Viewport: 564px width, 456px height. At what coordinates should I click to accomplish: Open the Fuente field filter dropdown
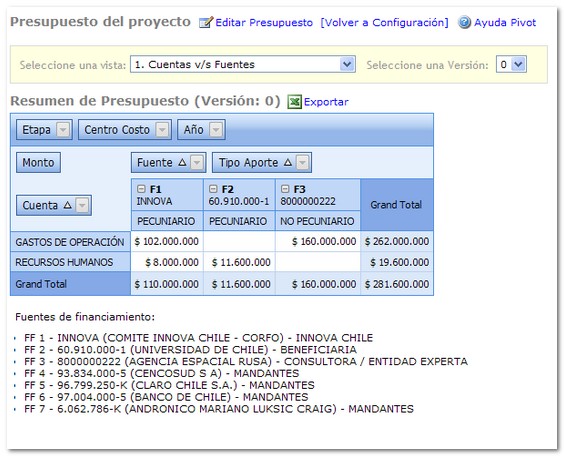(x=197, y=163)
